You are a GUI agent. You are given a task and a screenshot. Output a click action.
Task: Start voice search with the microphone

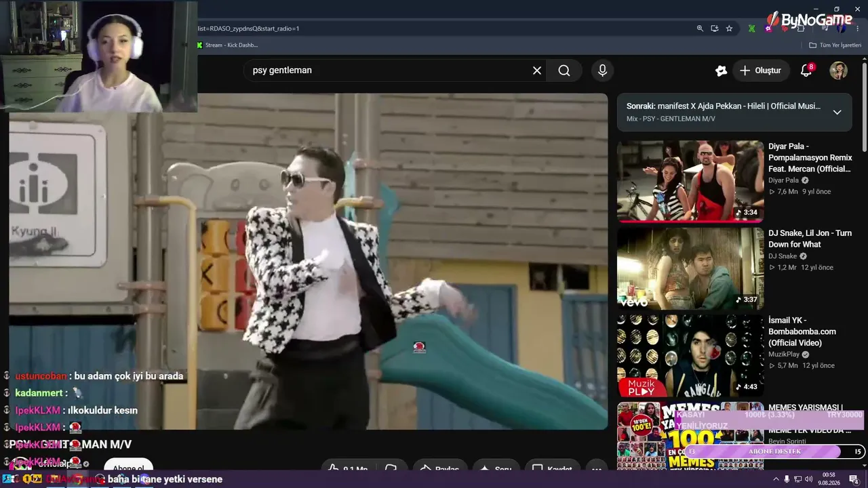602,70
